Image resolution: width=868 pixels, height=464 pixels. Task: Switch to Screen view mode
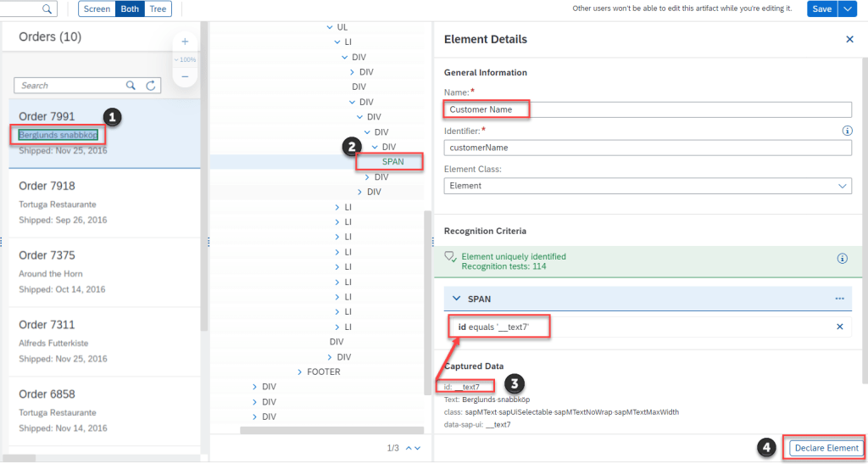pyautogui.click(x=97, y=8)
